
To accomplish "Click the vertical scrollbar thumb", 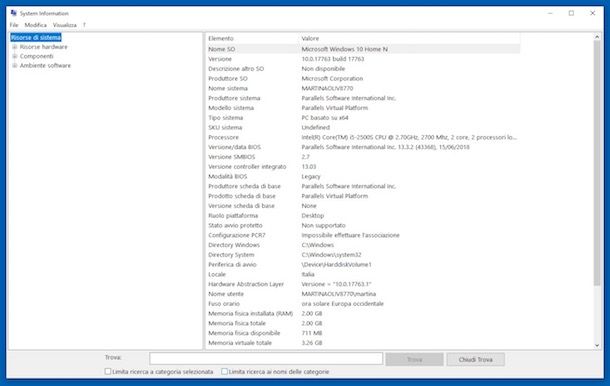I will (597, 163).
